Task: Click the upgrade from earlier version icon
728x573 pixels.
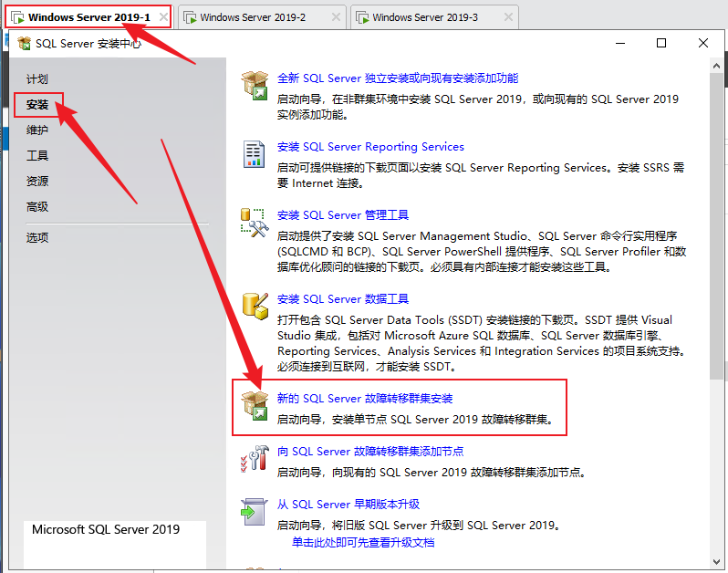Action: 254,512
